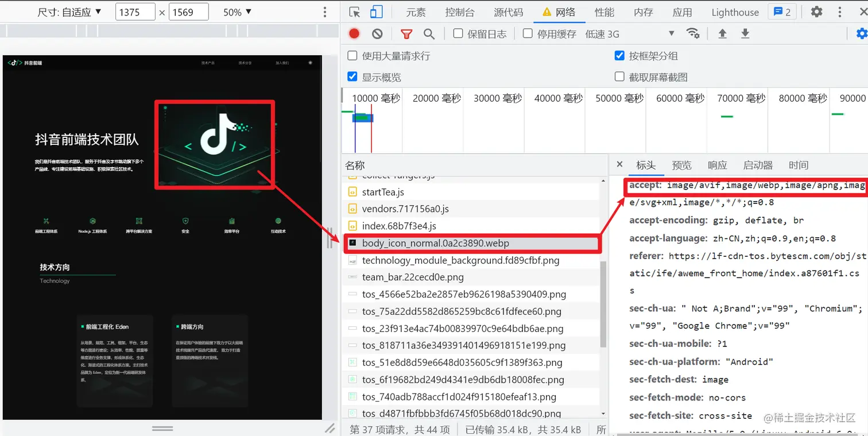The width and height of the screenshot is (868, 436).
Task: Check the 截取屏幕截图 option
Action: 619,77
